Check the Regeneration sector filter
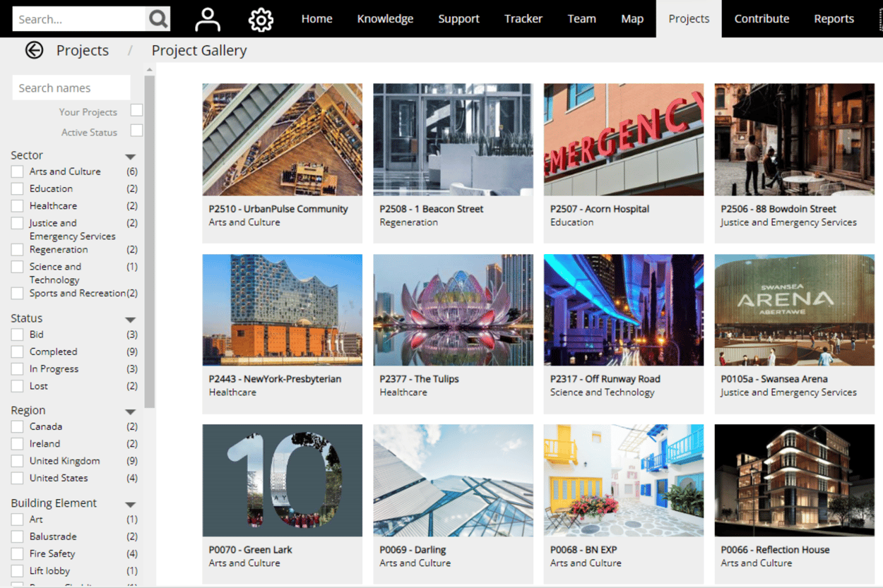883x588 pixels. tap(18, 250)
